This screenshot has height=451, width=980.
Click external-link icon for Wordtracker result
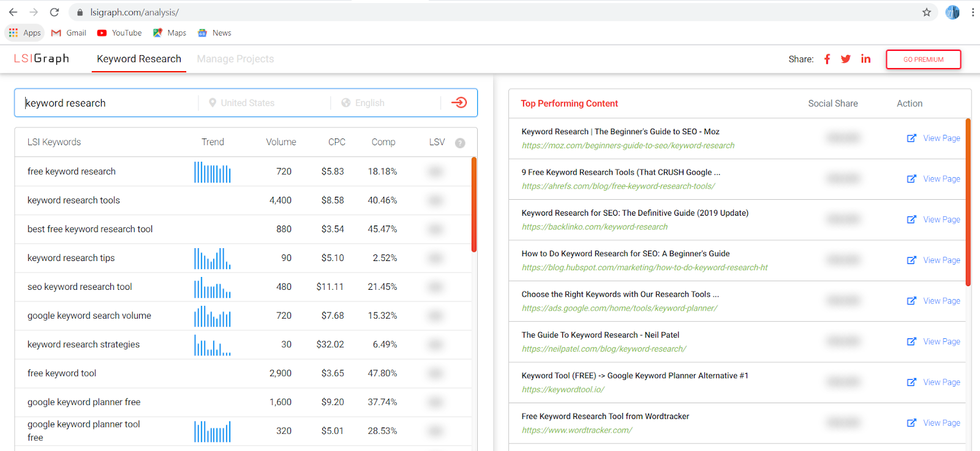click(911, 422)
